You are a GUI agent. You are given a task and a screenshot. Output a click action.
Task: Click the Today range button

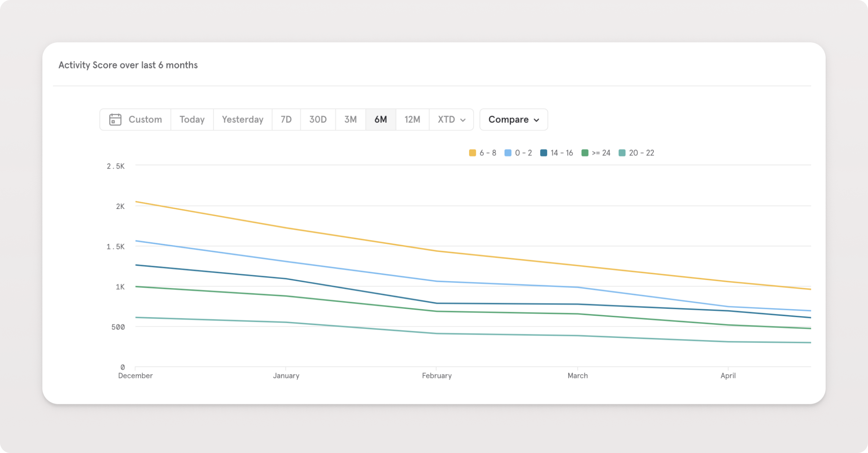click(x=192, y=120)
